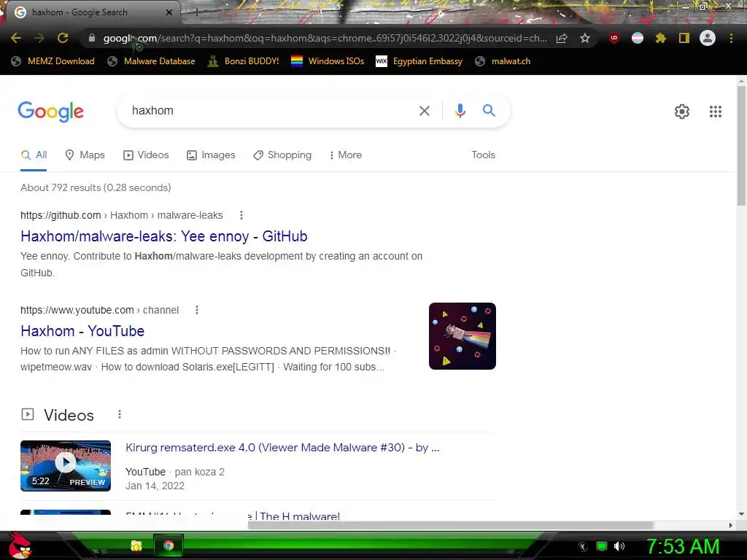Reload the page with the refresh icon
The width and height of the screenshot is (747, 560).
coord(63,38)
